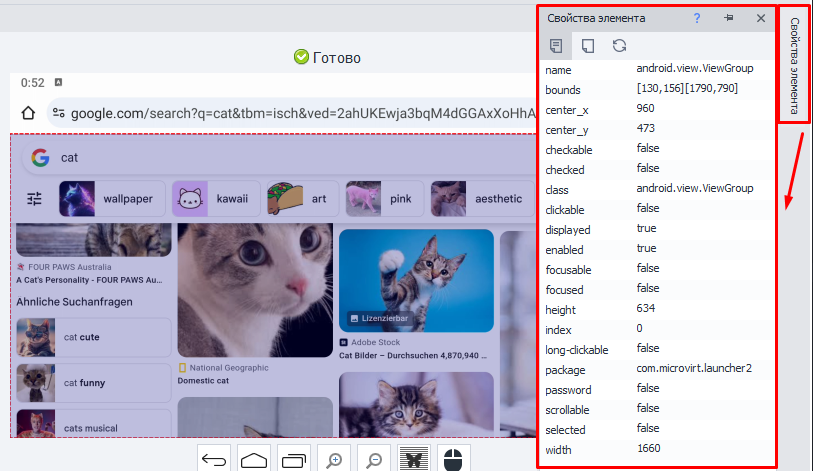Open help with the question mark icon

697,18
